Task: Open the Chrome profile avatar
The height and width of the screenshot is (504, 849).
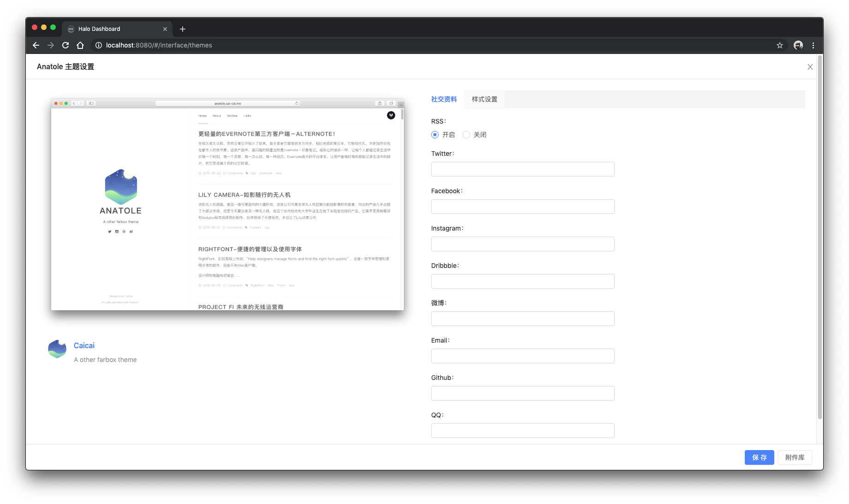Action: [x=797, y=45]
